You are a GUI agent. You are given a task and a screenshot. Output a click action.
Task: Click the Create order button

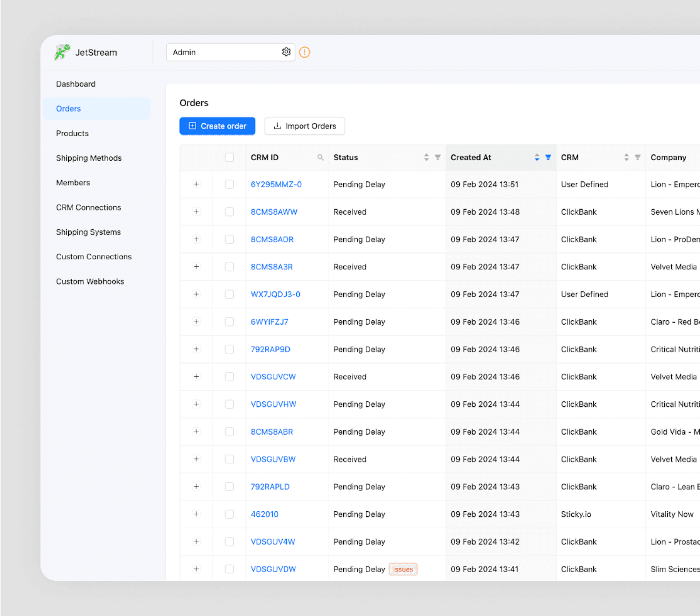[217, 126]
